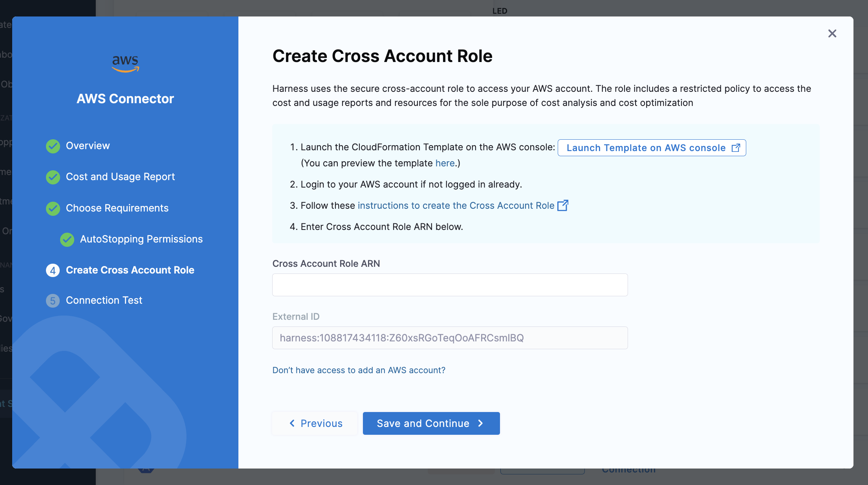Go to Cost and Usage Report step

tap(120, 177)
